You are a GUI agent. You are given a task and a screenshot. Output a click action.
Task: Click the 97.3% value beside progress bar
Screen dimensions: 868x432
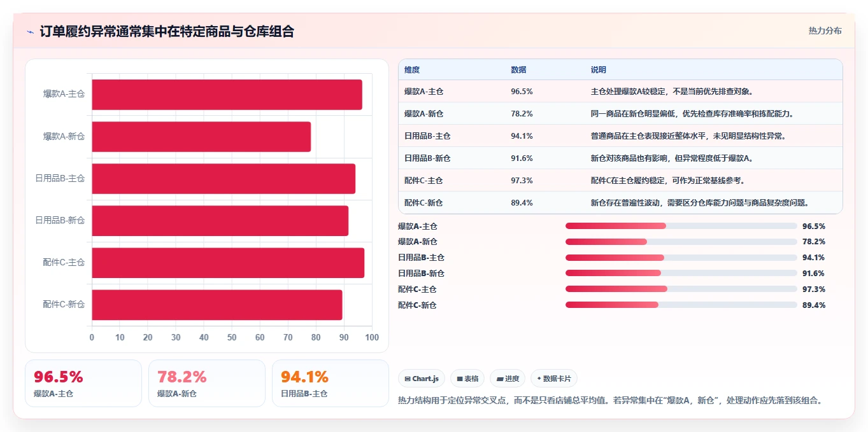click(814, 289)
